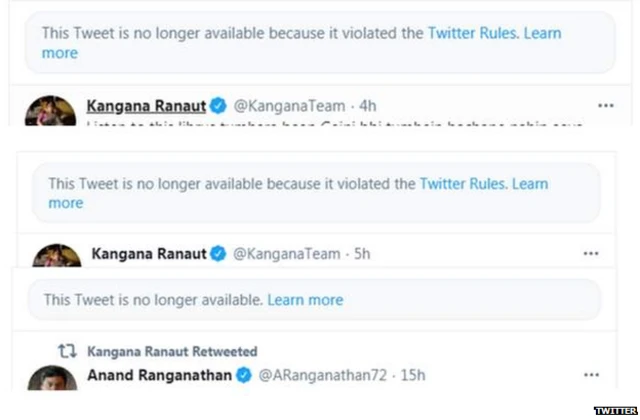This screenshot has width=640, height=420.
Task: Click the Kangana Ranaut Retweeted label
Action: point(172,351)
